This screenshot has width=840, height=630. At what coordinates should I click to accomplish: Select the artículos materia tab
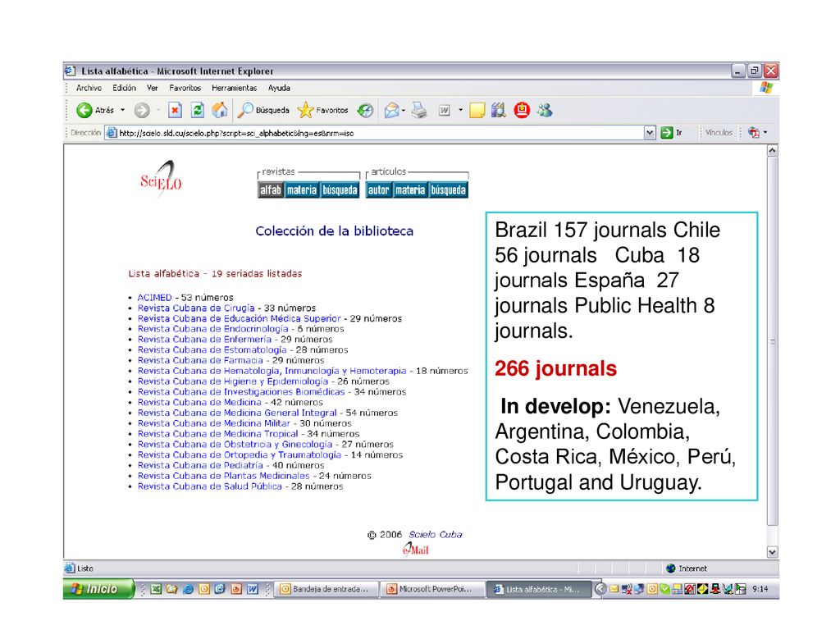tap(410, 190)
